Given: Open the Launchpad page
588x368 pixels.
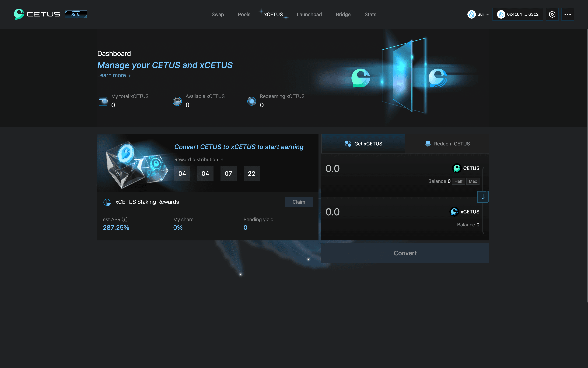Looking at the screenshot, I should tap(309, 14).
